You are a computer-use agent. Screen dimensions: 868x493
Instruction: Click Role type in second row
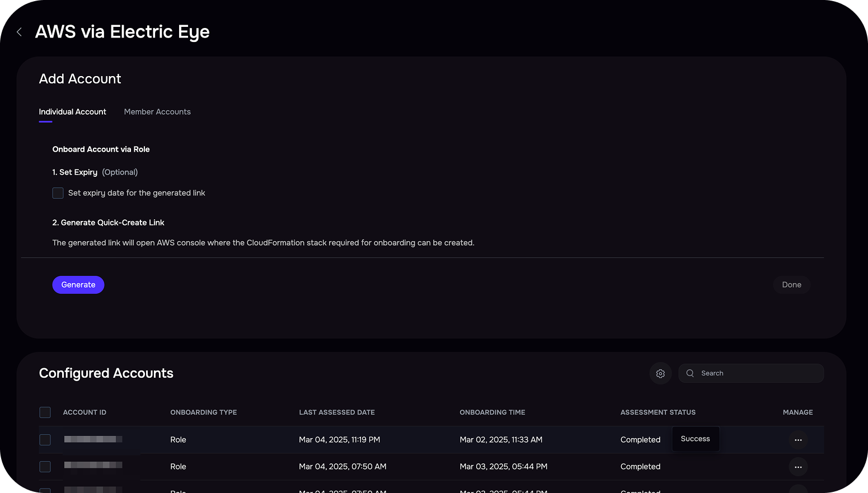click(178, 467)
